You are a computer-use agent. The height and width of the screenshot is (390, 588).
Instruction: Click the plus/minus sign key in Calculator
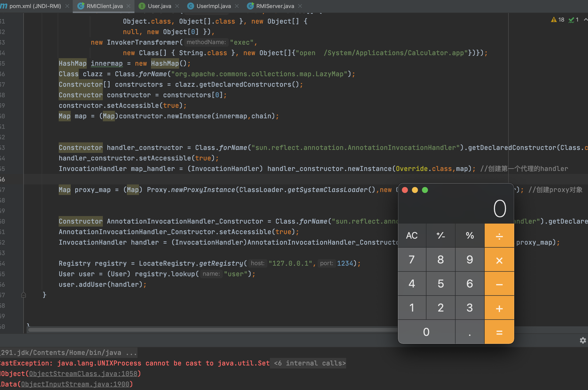click(x=440, y=235)
